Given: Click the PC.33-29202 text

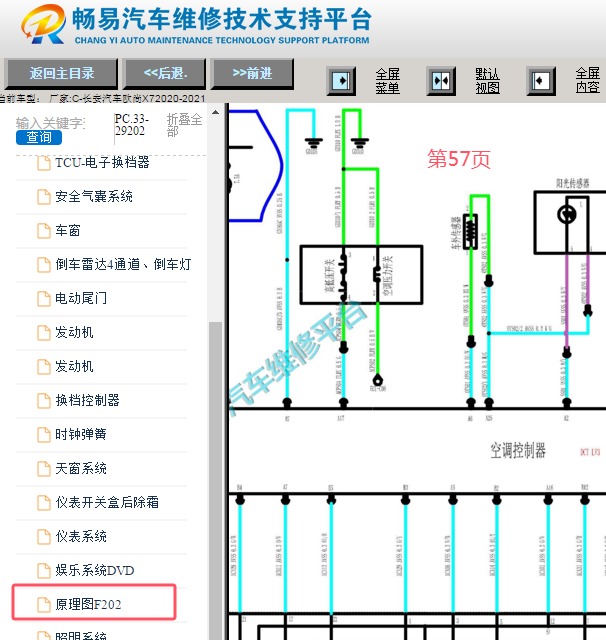Looking at the screenshot, I should coord(131,124).
